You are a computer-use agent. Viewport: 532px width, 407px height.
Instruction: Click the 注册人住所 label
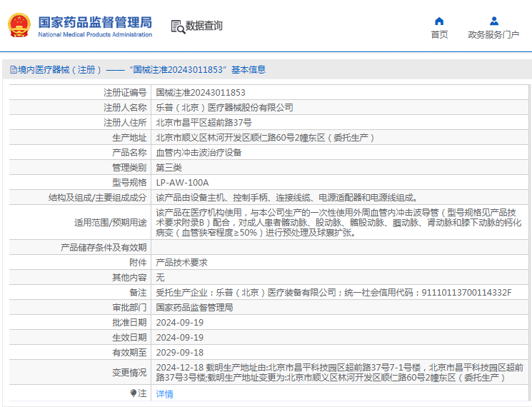coord(125,122)
